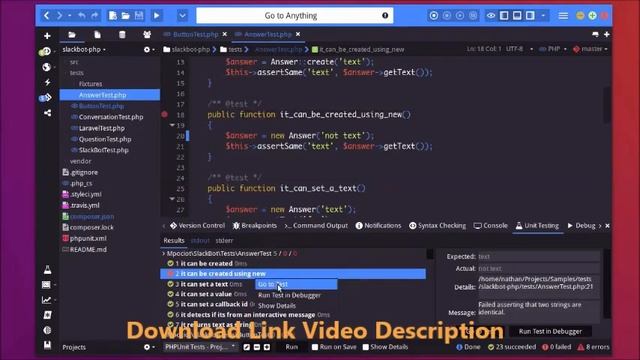Choose Go to Test in context menu
640x360 pixels.
coord(296,284)
